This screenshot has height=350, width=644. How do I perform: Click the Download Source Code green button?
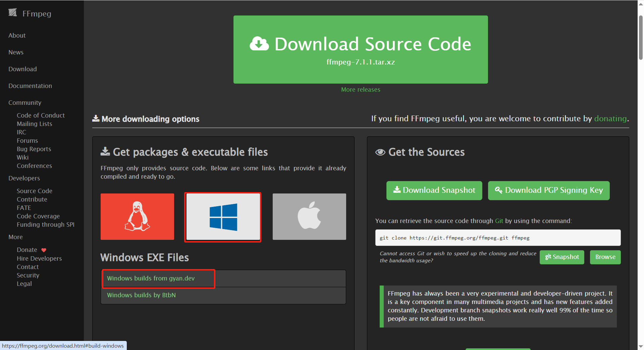[361, 49]
